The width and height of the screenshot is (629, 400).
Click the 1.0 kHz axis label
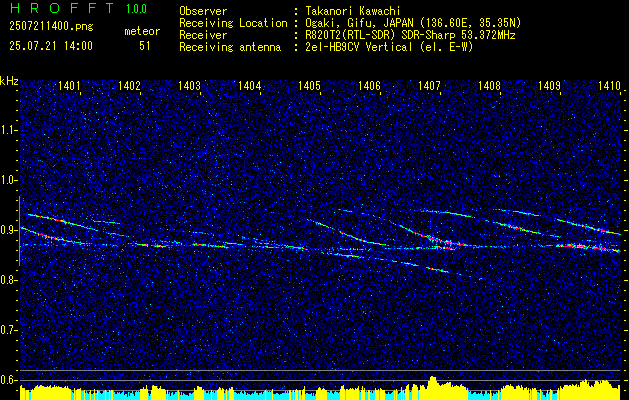[8, 180]
